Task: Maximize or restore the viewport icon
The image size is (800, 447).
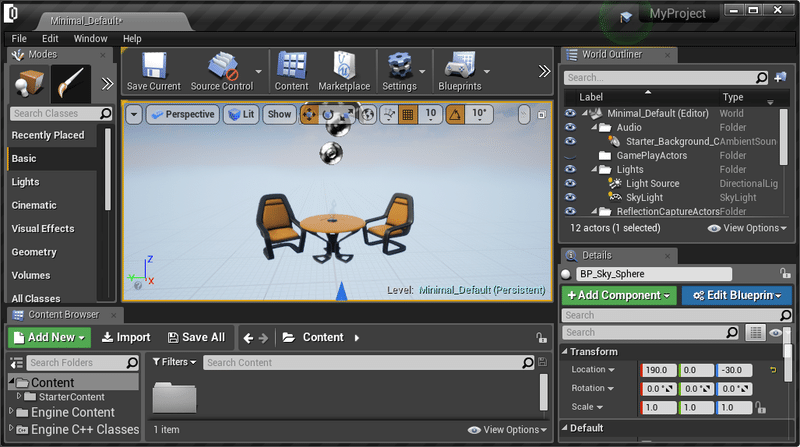Action: click(542, 115)
